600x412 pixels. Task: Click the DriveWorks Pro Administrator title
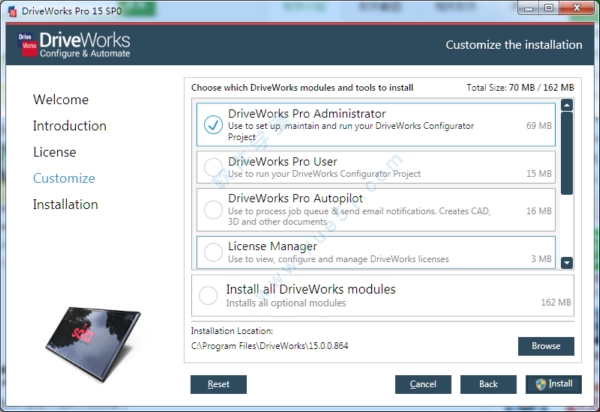307,114
